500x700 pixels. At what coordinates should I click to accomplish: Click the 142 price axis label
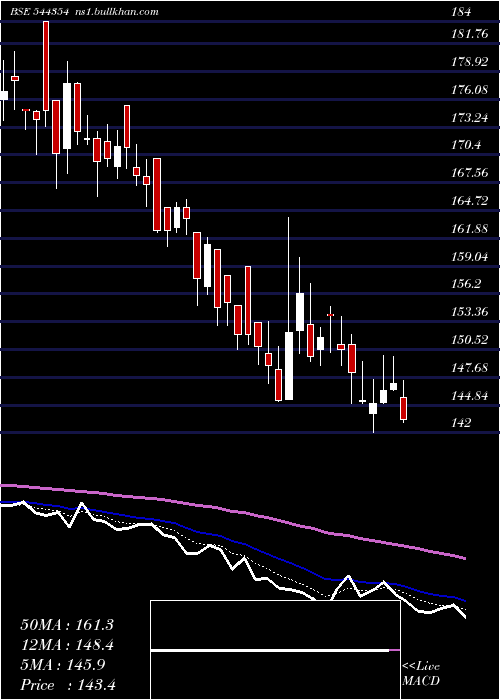point(461,422)
